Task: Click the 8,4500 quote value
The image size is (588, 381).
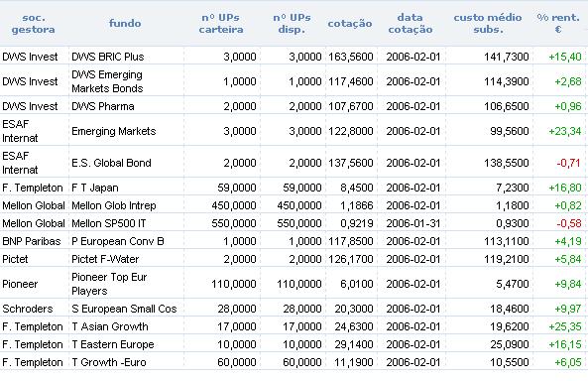Action: [357, 188]
